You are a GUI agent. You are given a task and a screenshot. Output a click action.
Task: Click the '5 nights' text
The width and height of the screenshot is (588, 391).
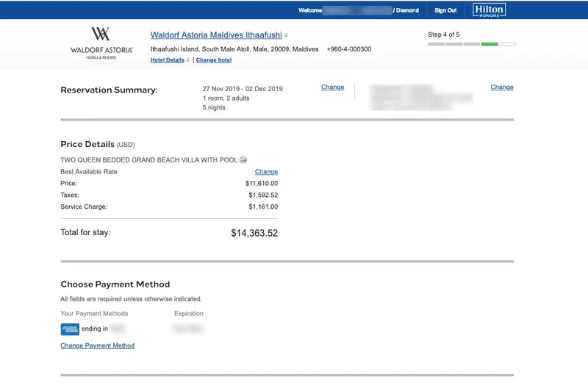pyautogui.click(x=214, y=107)
